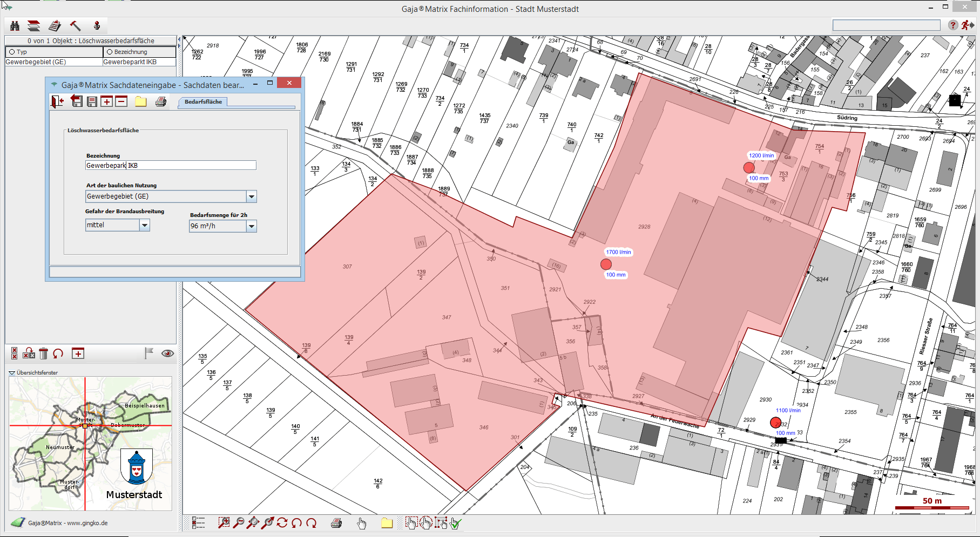
Task: Click the Gewerbegebiet (GE) table row
Action: (x=36, y=62)
